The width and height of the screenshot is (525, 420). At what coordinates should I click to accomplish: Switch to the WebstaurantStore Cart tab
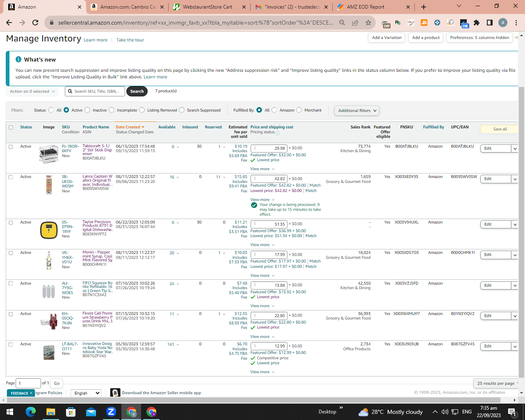tap(208, 7)
